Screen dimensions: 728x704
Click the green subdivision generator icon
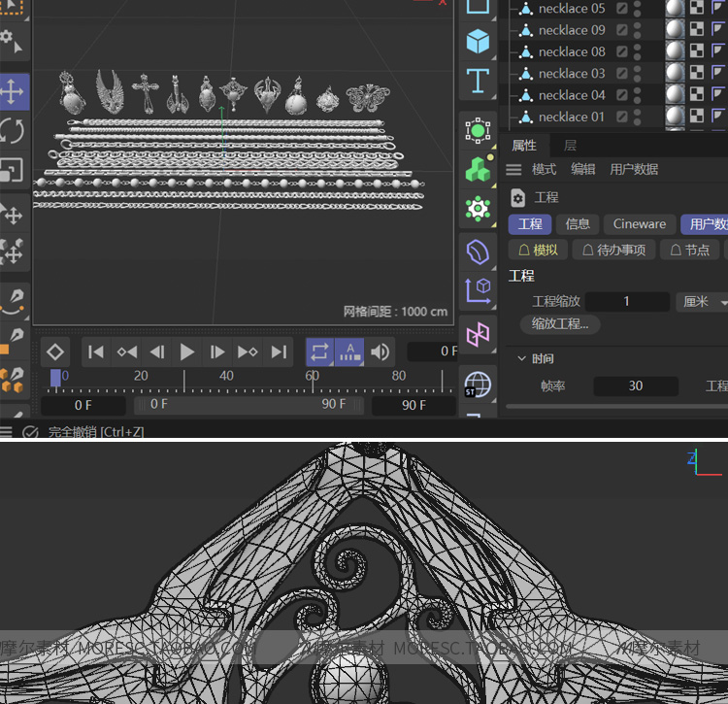(478, 130)
